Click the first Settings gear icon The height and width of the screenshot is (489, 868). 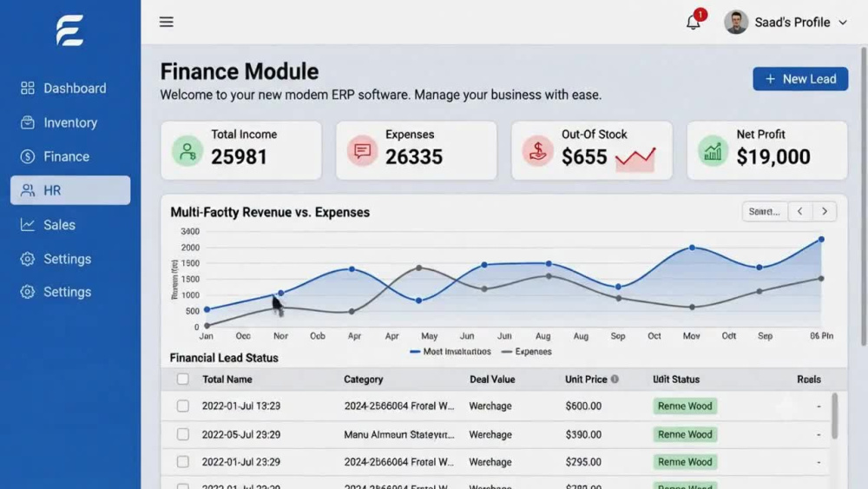[x=27, y=259]
